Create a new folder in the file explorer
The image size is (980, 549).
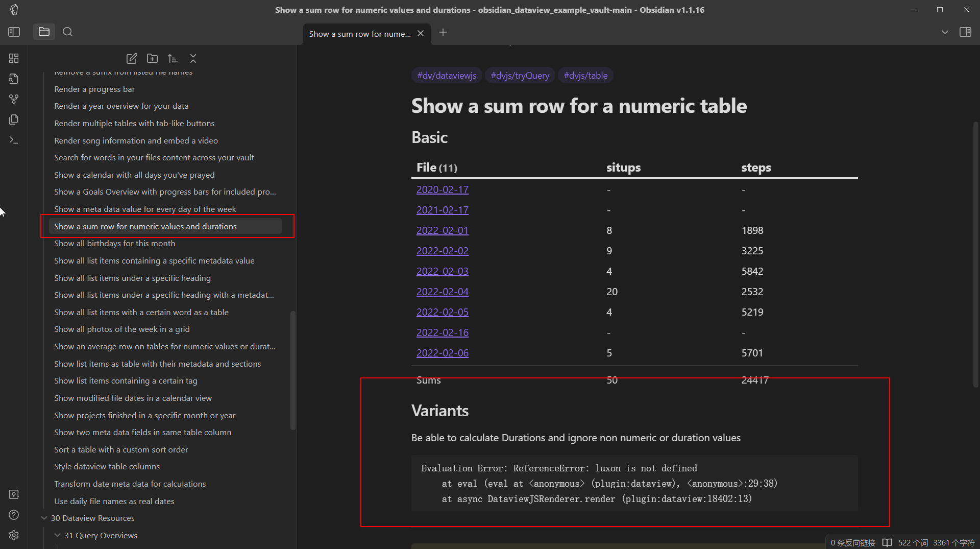point(152,58)
